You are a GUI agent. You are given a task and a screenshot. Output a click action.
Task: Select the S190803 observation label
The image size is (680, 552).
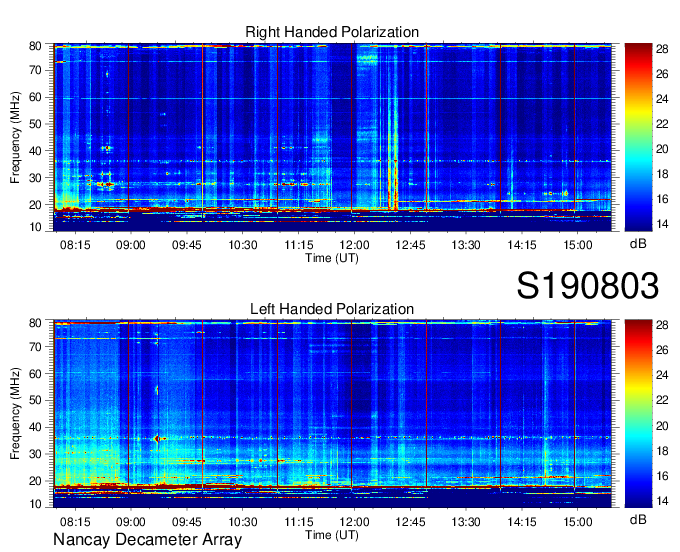[x=588, y=286]
